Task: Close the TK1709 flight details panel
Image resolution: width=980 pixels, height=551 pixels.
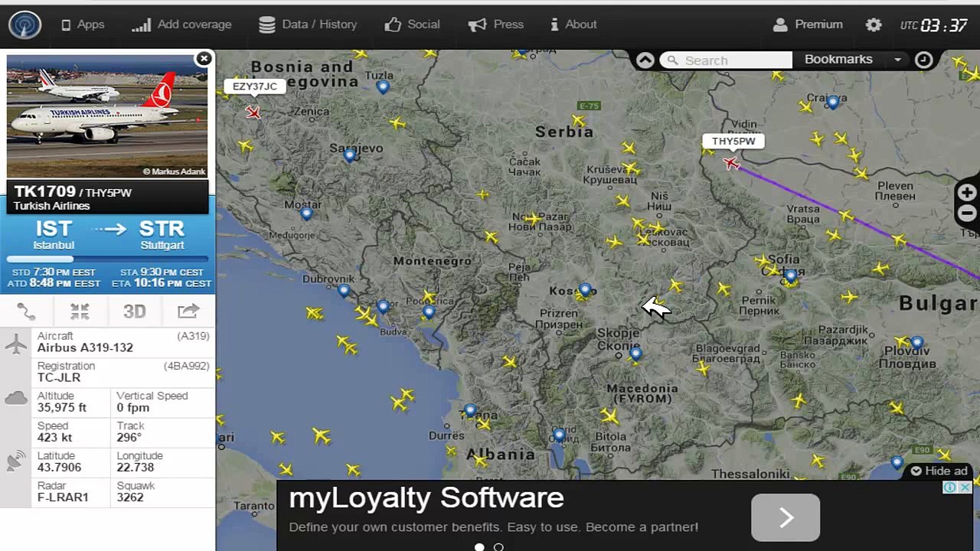Action: tap(204, 59)
